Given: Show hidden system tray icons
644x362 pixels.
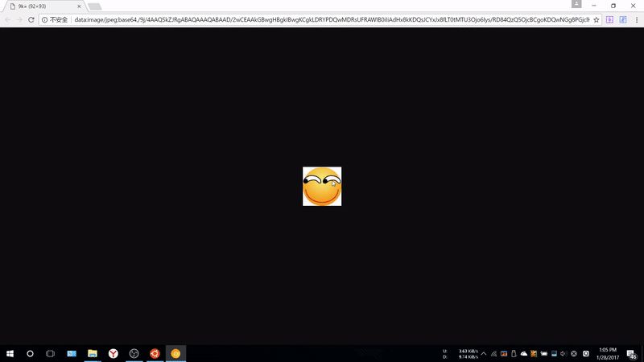Looking at the screenshot, I should (x=484, y=354).
